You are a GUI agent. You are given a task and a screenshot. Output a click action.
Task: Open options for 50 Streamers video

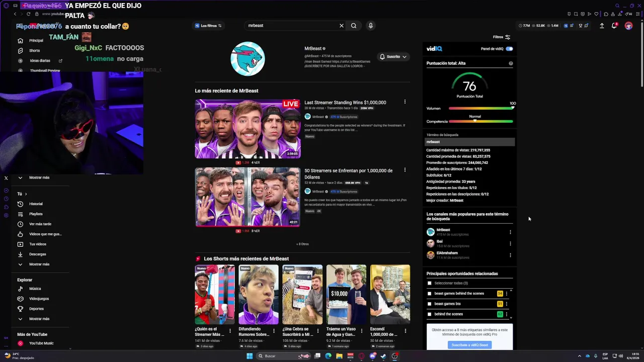[x=405, y=170]
